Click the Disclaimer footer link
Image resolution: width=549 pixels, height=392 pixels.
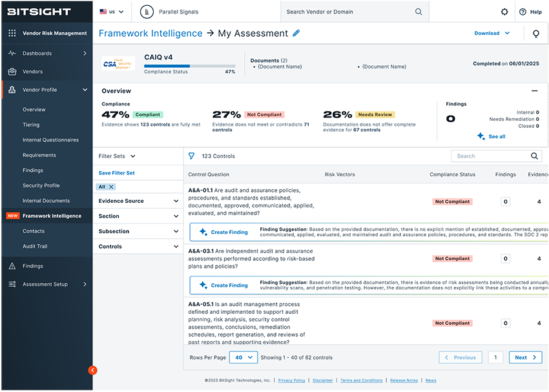point(323,380)
